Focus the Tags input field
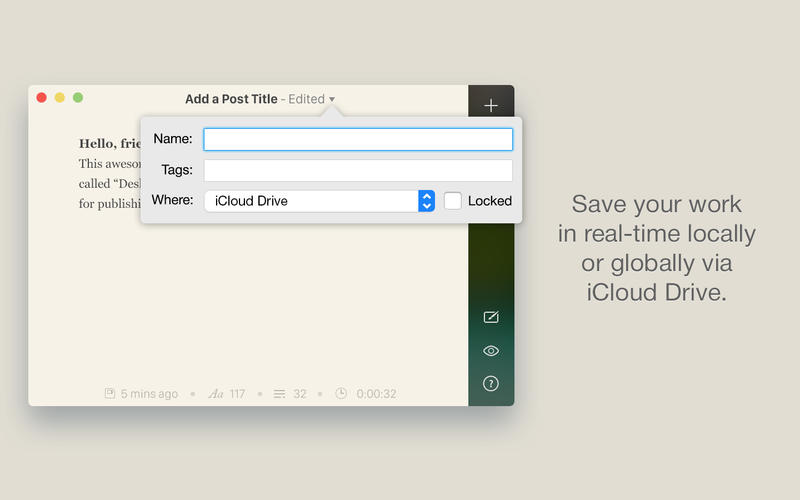 tap(358, 170)
